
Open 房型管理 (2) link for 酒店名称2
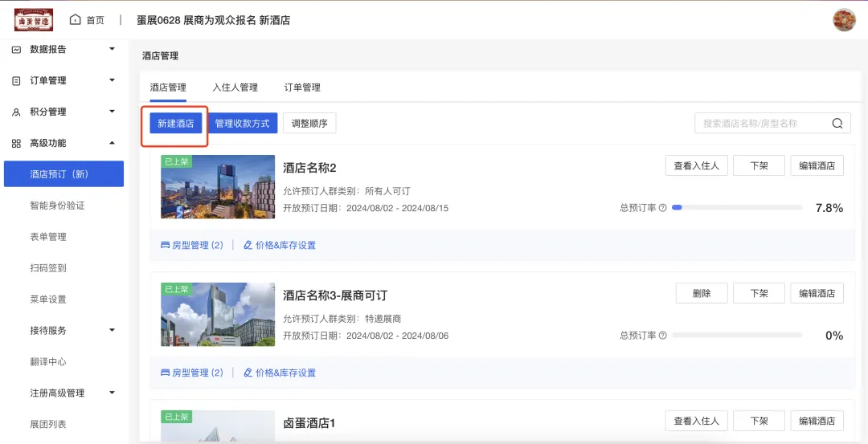tap(192, 245)
